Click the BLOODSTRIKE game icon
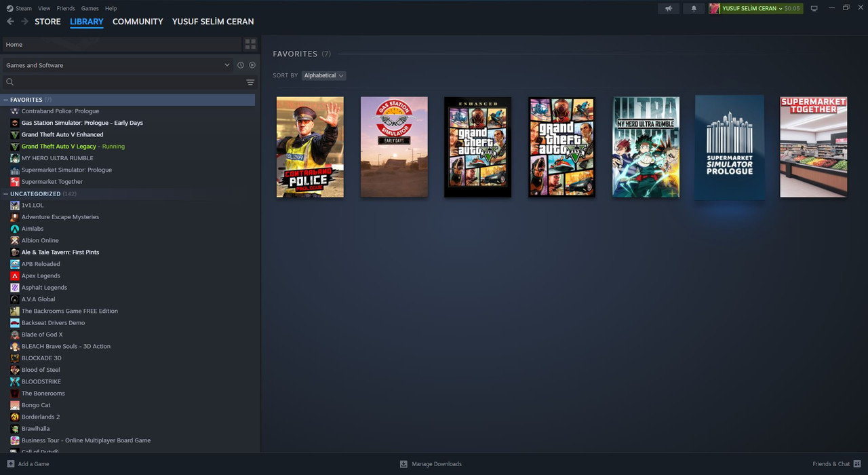This screenshot has height=475, width=868. [15, 381]
